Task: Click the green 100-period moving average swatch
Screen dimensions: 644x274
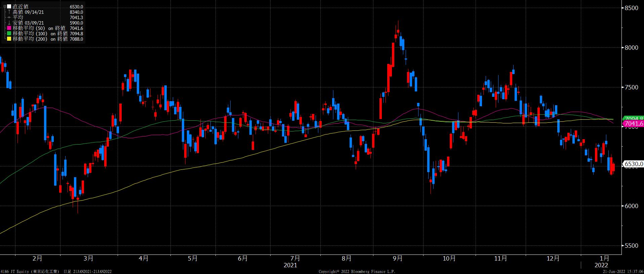Action: click(x=9, y=34)
